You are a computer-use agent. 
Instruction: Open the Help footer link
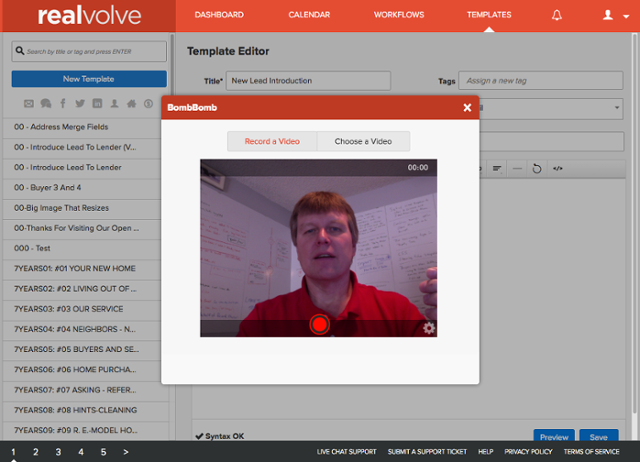pyautogui.click(x=486, y=452)
